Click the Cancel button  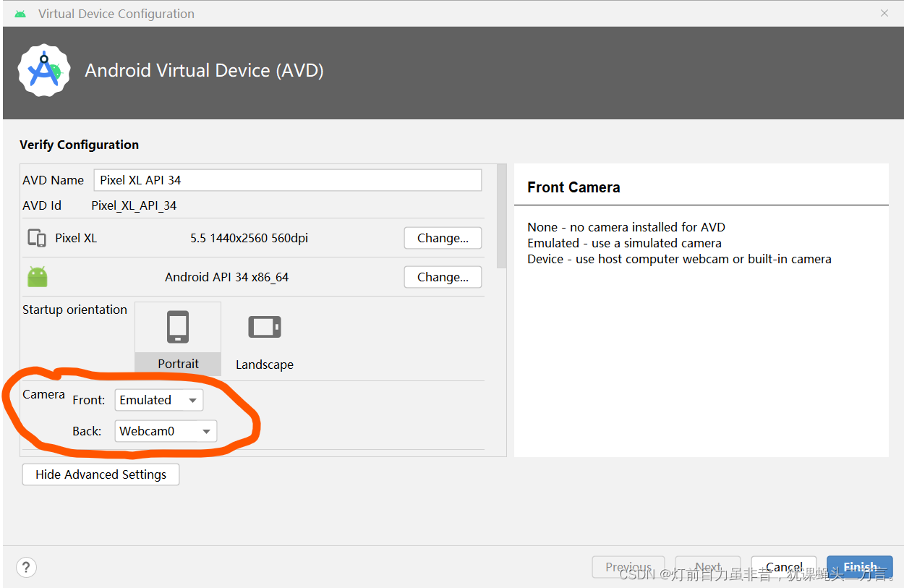pyautogui.click(x=784, y=567)
